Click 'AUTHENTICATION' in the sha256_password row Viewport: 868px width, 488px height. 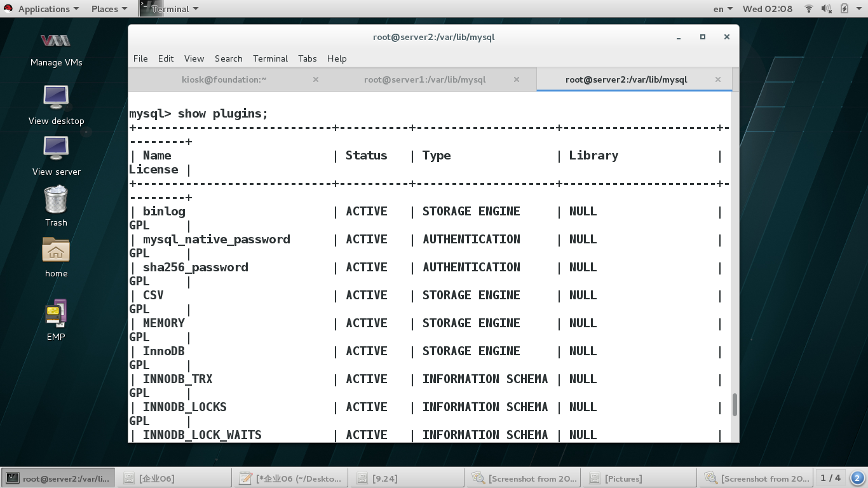(471, 268)
